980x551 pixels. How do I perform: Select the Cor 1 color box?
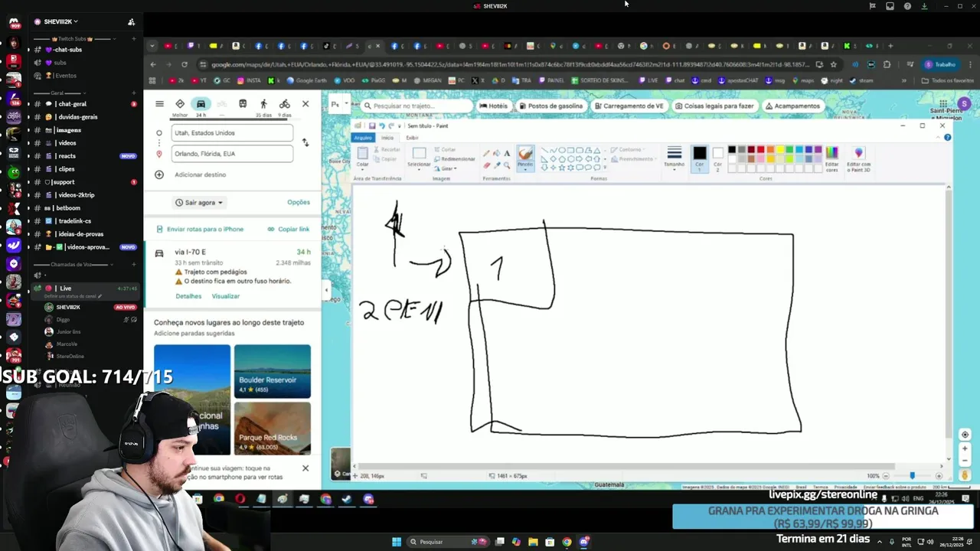[x=699, y=158]
